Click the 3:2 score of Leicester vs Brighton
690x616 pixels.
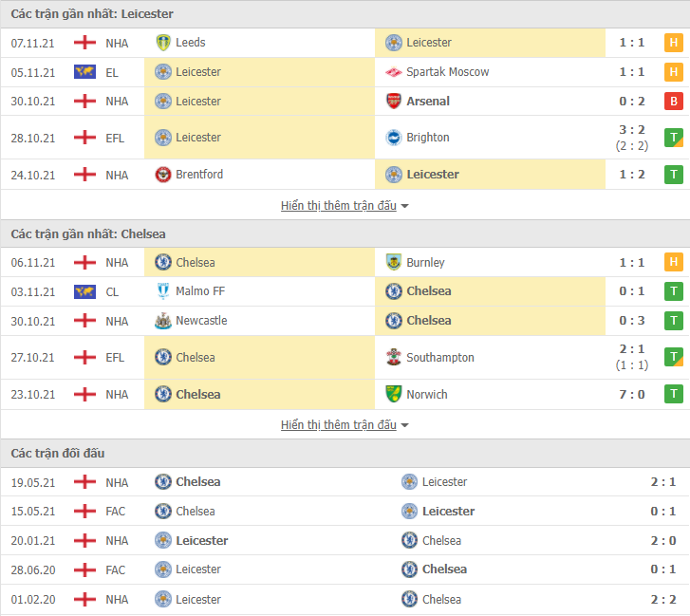632,130
